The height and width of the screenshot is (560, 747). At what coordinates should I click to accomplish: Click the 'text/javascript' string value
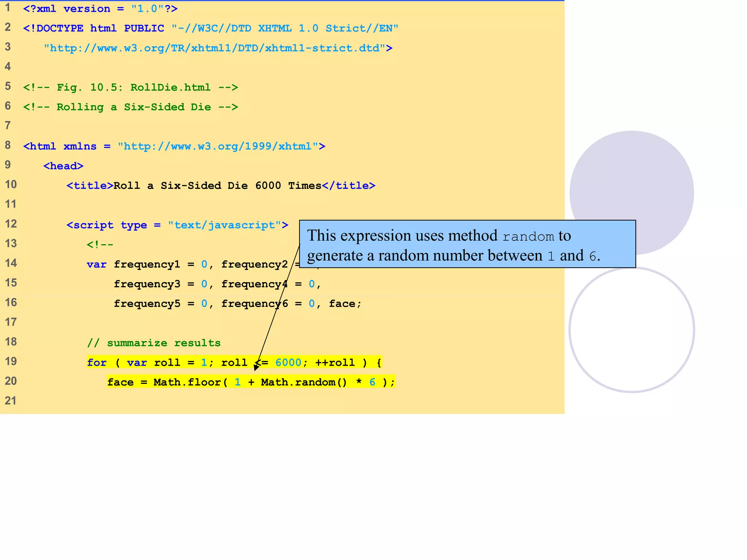point(225,225)
